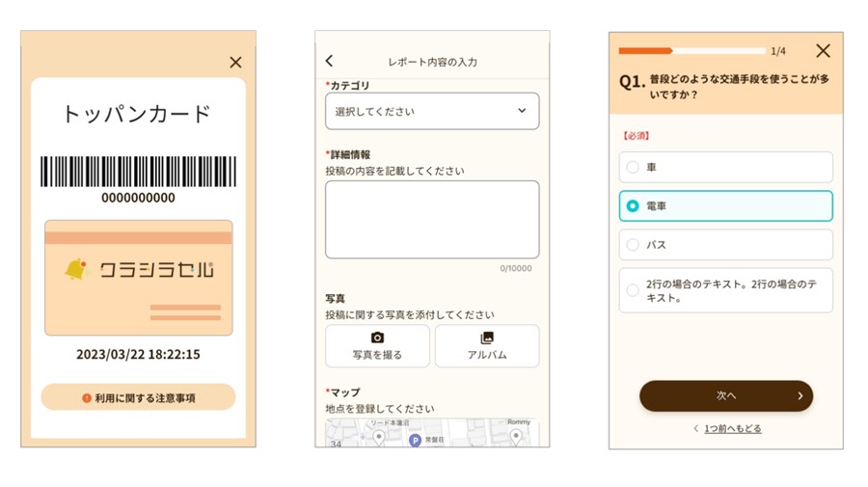Open the カテゴリ 選択してください dropdown
This screenshot has width=868, height=487.
[432, 111]
